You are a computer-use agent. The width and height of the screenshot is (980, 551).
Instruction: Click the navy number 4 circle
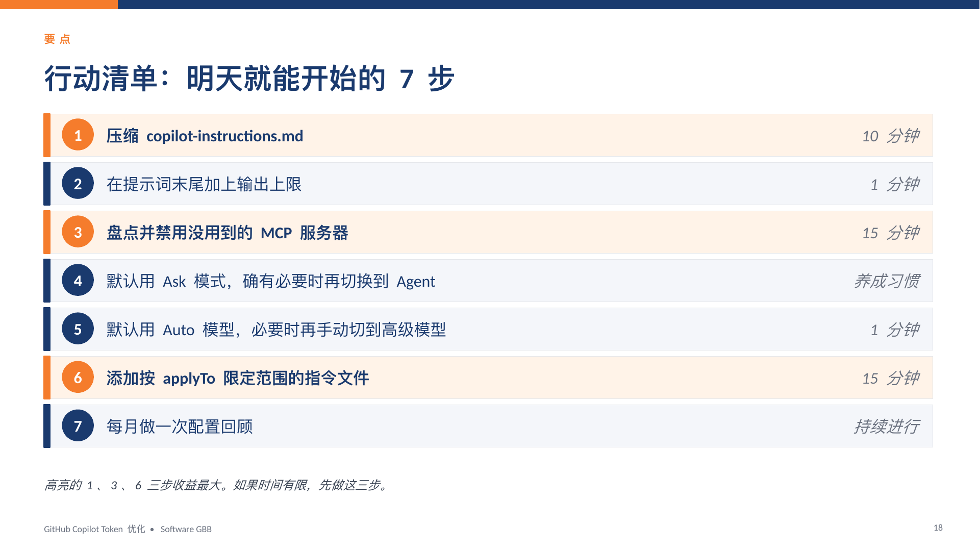click(x=78, y=281)
